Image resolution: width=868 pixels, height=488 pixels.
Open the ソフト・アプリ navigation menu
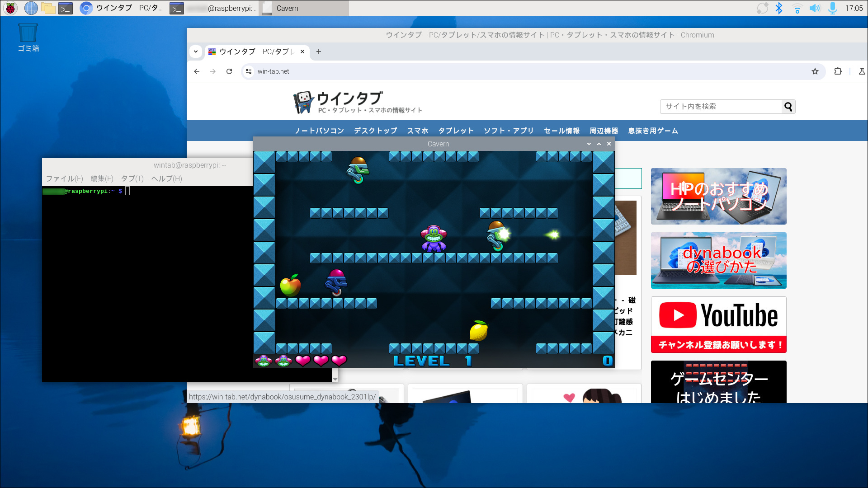click(x=509, y=131)
